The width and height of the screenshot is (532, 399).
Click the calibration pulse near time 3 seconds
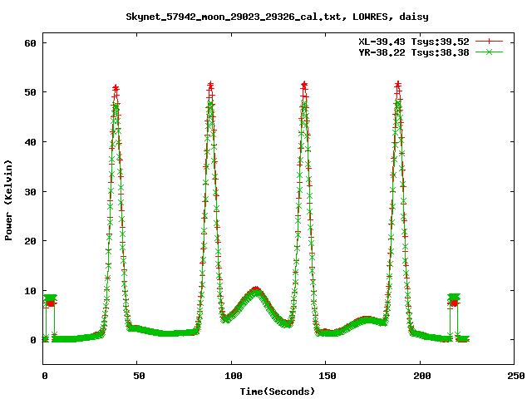pos(51,299)
